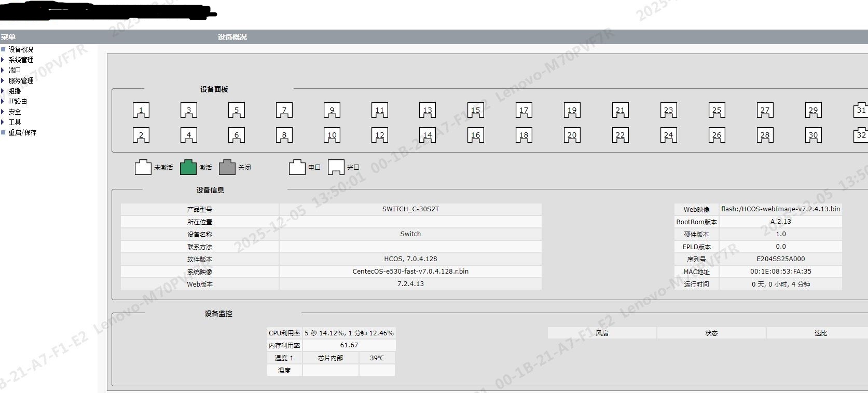Screen dimensions: 868x393
Task: Click uptime value 0 天, 0 小时, 4 分钟
Action: pos(780,284)
